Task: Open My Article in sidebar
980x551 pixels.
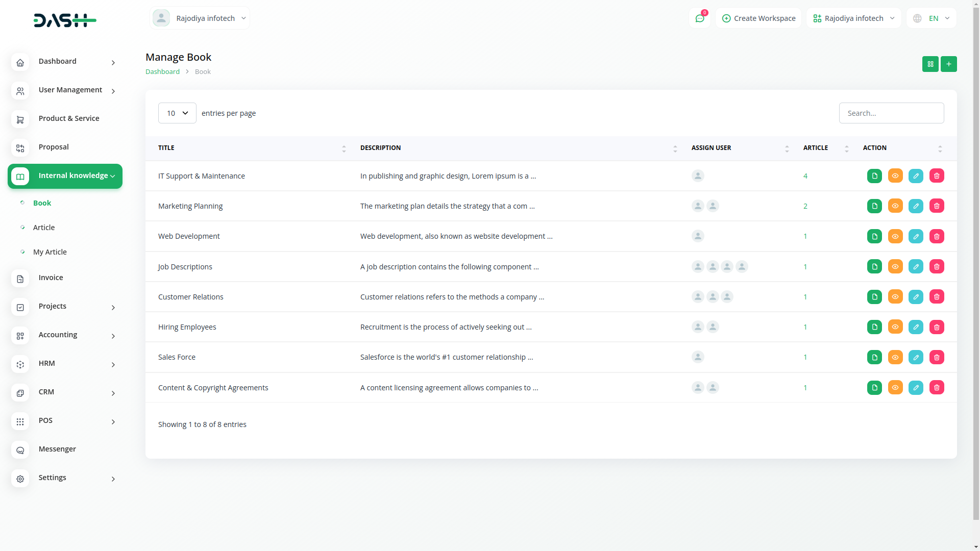Action: [x=50, y=252]
